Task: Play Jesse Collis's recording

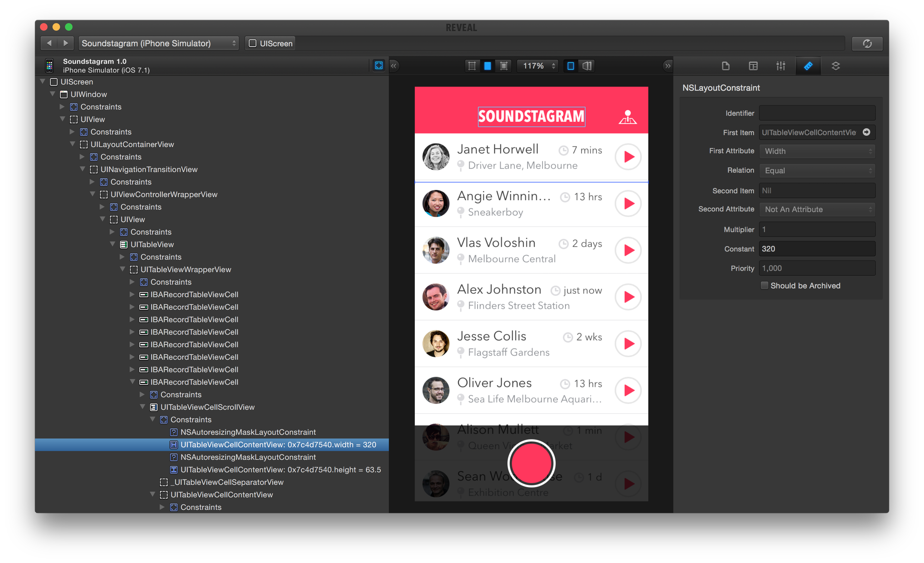Action: (628, 343)
